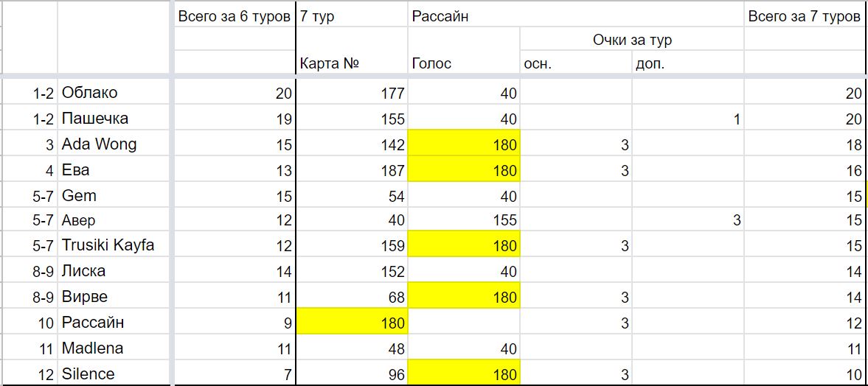
Task: Select Ева's card number 187 cell
Action: coord(352,169)
